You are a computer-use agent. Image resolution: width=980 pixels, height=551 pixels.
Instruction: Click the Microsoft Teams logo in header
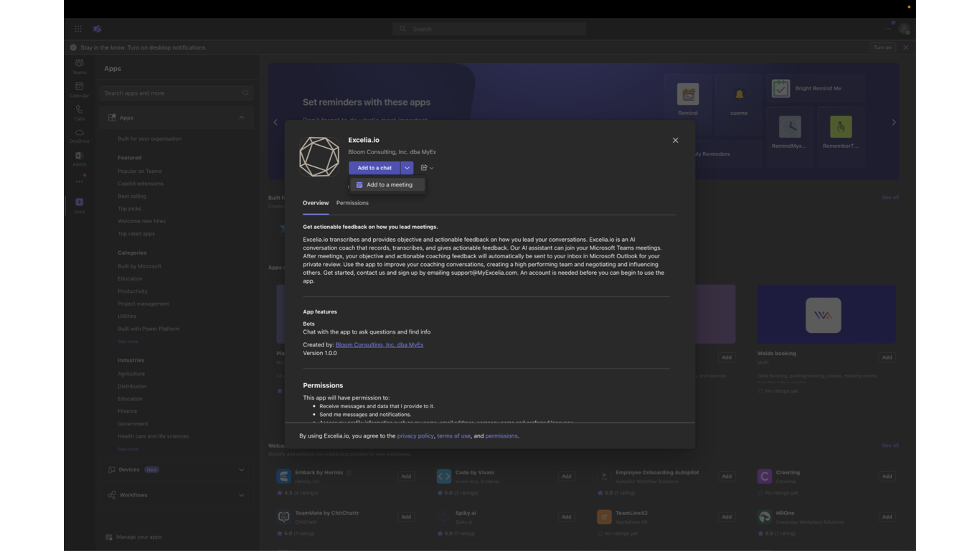click(x=98, y=29)
